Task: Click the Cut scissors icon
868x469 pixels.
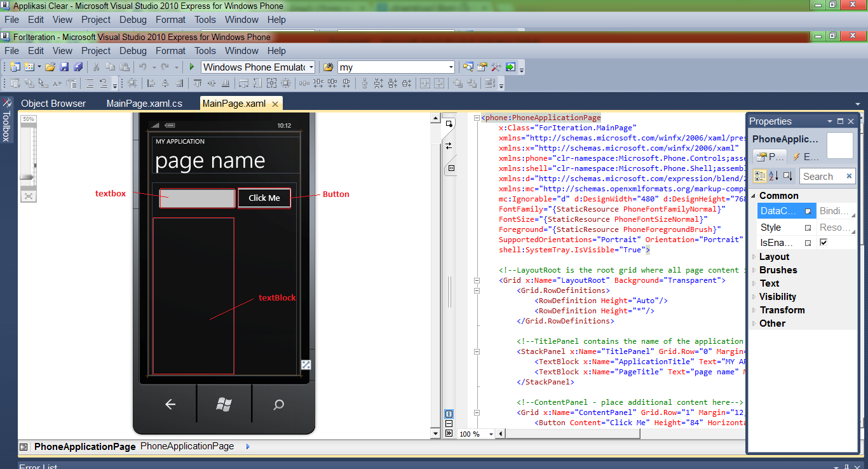Action: 96,67
